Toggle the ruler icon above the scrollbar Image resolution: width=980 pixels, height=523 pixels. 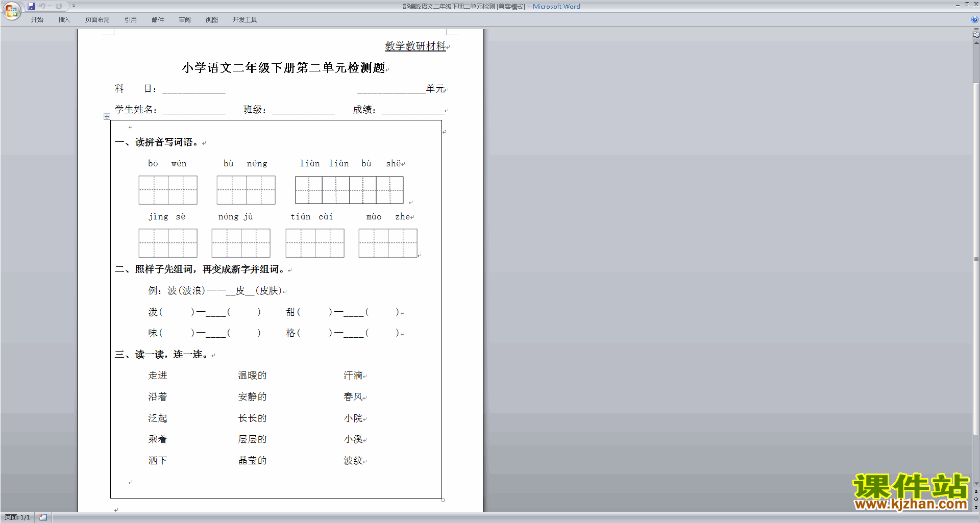pyautogui.click(x=976, y=34)
